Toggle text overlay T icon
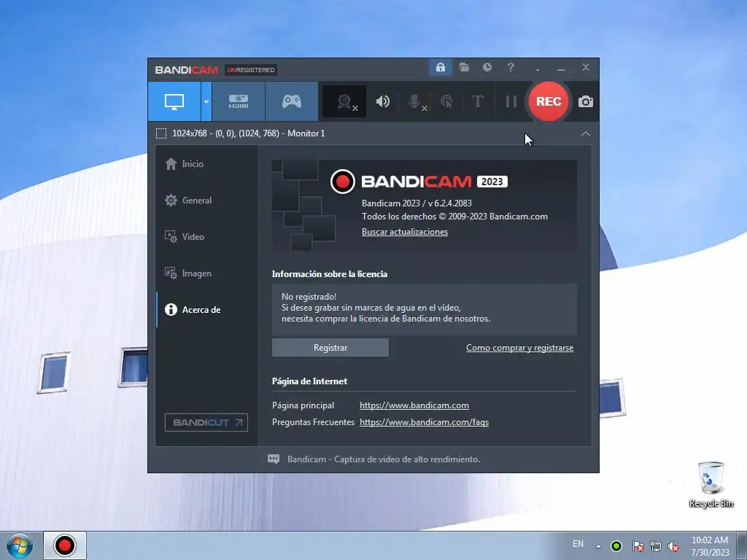 pyautogui.click(x=477, y=101)
